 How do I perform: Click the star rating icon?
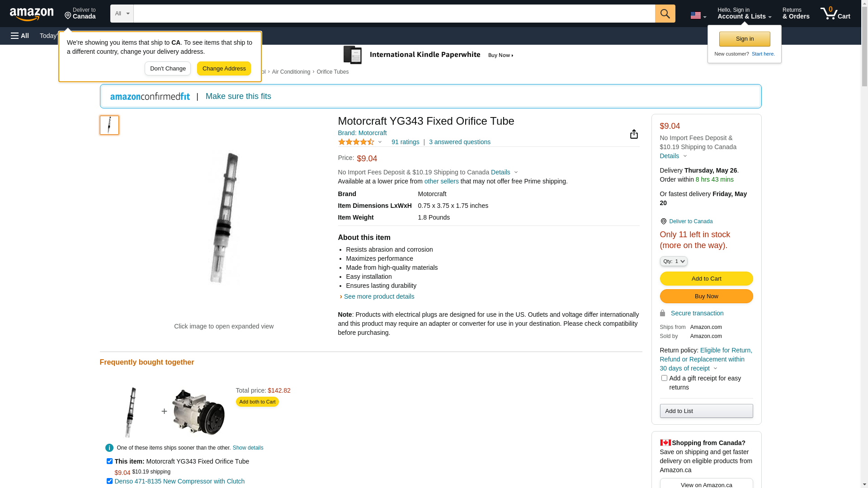coord(356,142)
